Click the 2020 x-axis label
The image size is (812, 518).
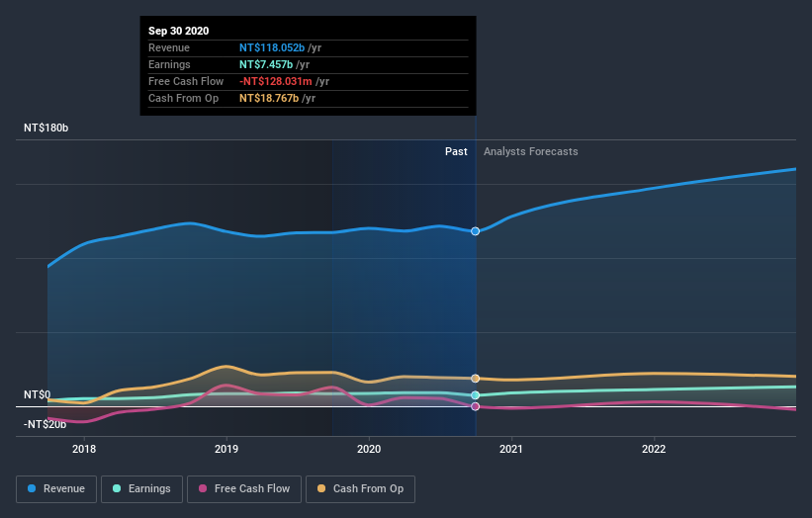pyautogui.click(x=369, y=449)
